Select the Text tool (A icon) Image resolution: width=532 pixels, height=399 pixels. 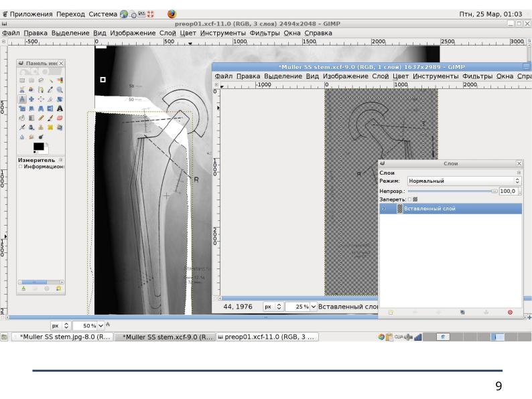pyautogui.click(x=60, y=108)
